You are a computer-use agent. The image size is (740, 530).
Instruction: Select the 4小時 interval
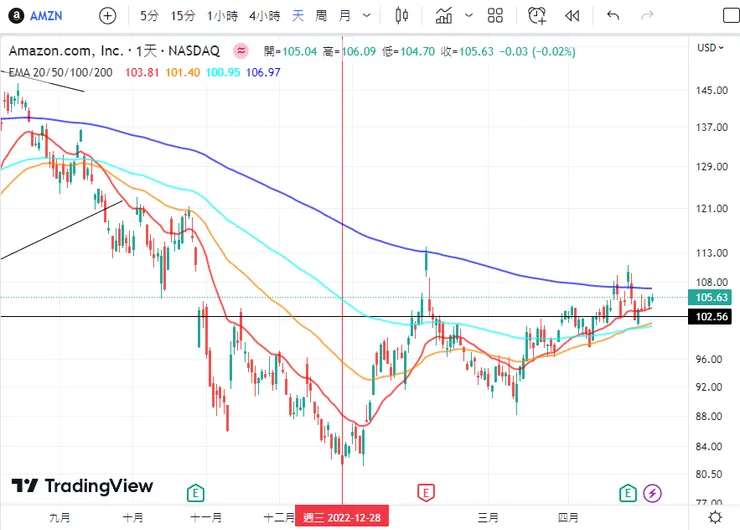264,16
